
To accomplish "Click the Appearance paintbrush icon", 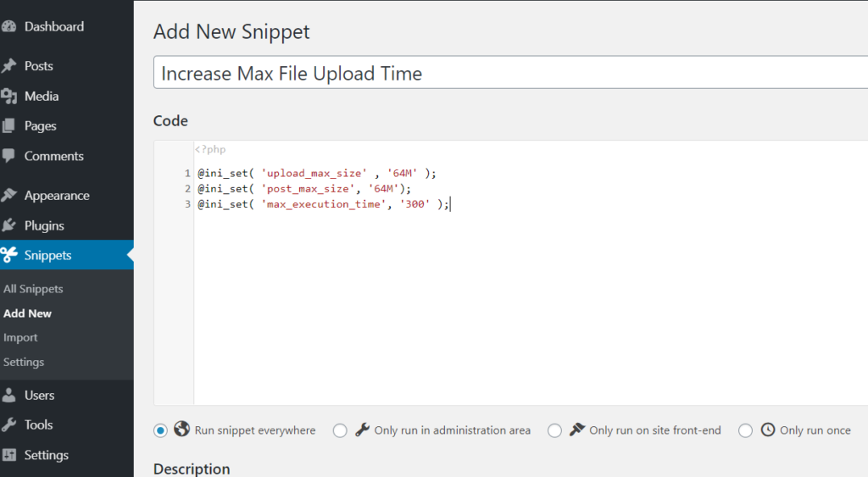I will tap(8, 195).
